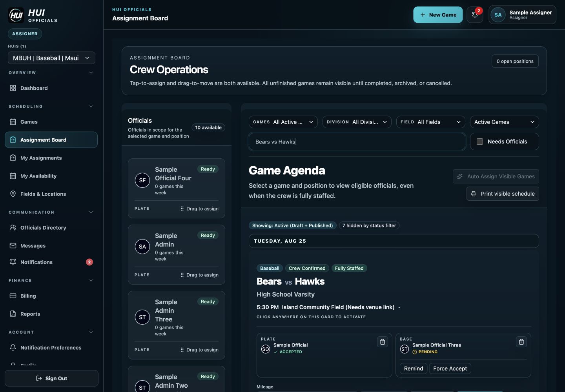This screenshot has width=565, height=392.
Task: Collapse the Communication sidebar section
Action: click(x=91, y=212)
